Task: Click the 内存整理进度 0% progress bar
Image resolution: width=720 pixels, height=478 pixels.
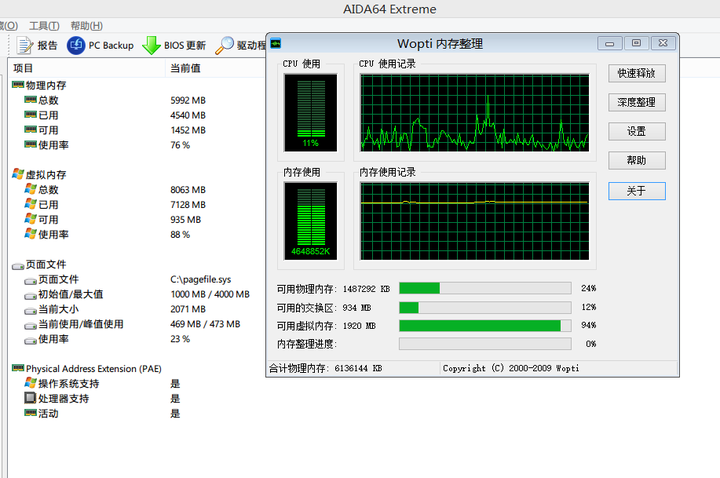Action: click(485, 344)
